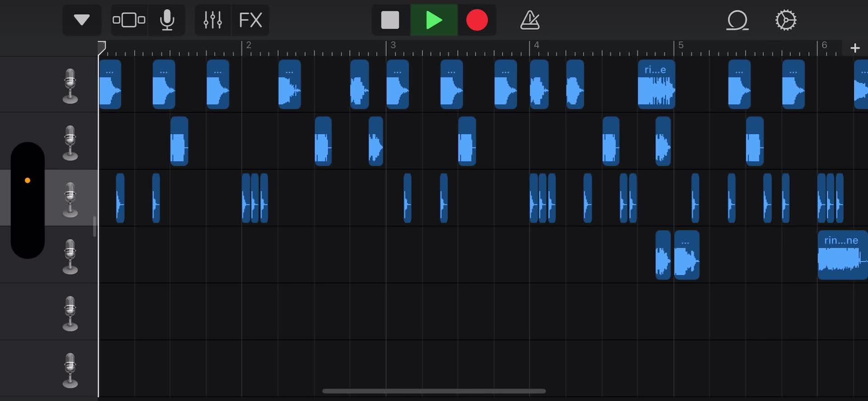Switch to the track view layout button
The width and height of the screenshot is (868, 401).
129,20
